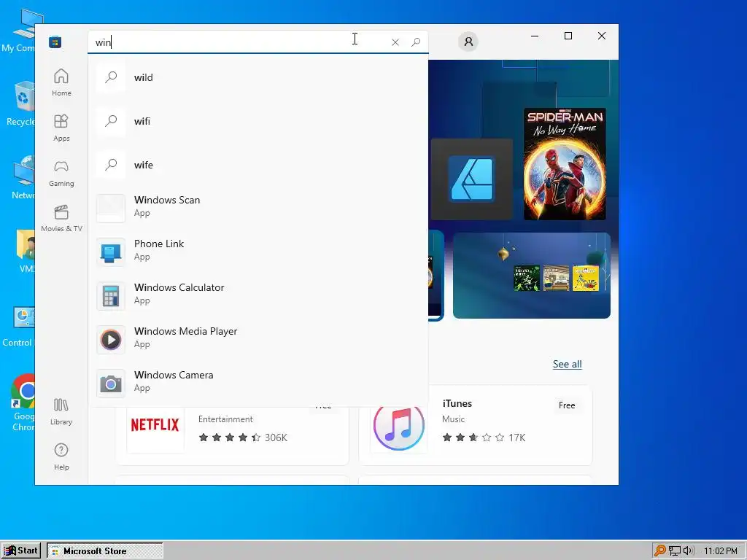Open the network tray icon

(675, 551)
